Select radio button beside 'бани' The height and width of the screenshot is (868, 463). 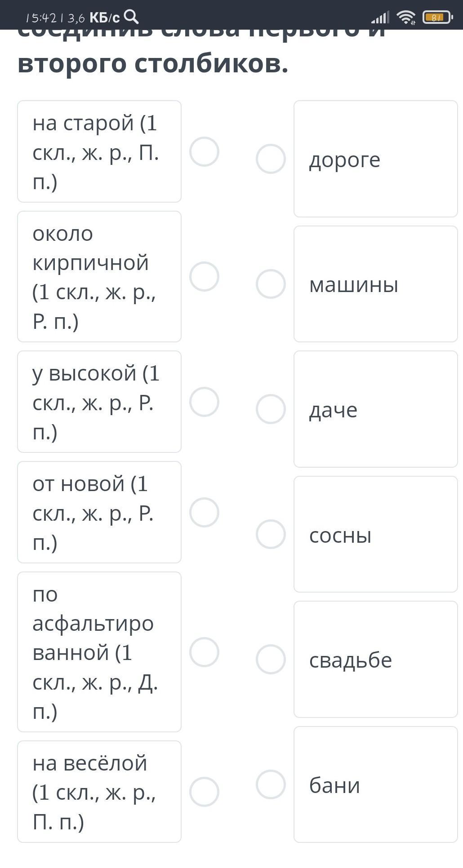271,784
